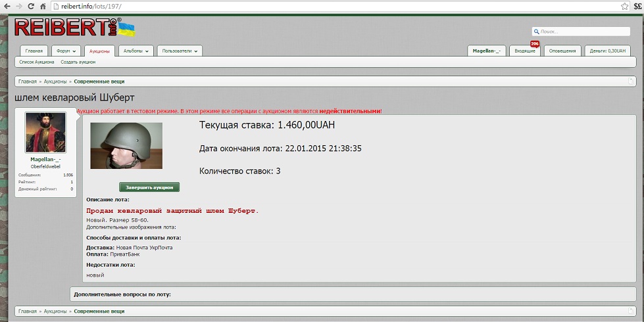Open the Деньги: 0,30UAH balance tab
Viewport: 644px width, 322px height.
[x=607, y=51]
